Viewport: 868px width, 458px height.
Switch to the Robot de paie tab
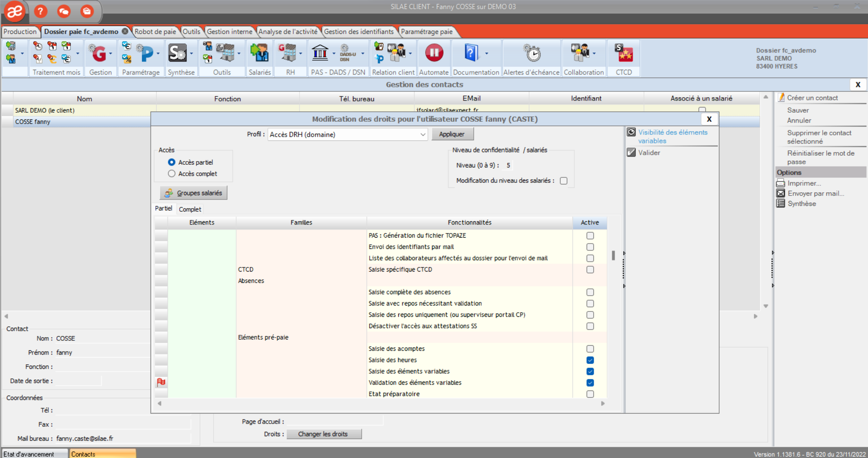click(x=155, y=32)
